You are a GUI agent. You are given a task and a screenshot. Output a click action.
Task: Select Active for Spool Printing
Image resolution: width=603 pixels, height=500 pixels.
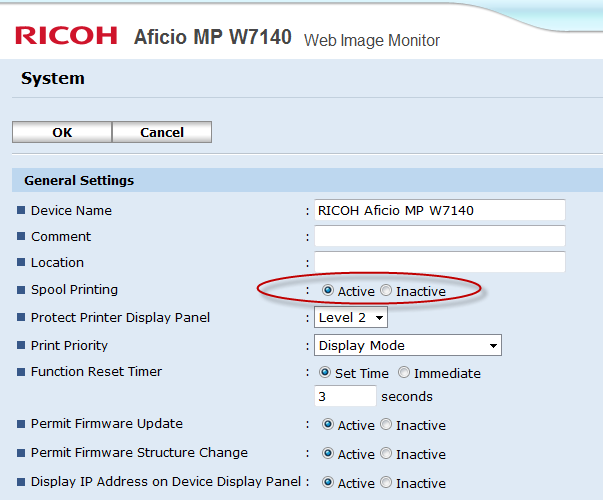[x=328, y=291]
